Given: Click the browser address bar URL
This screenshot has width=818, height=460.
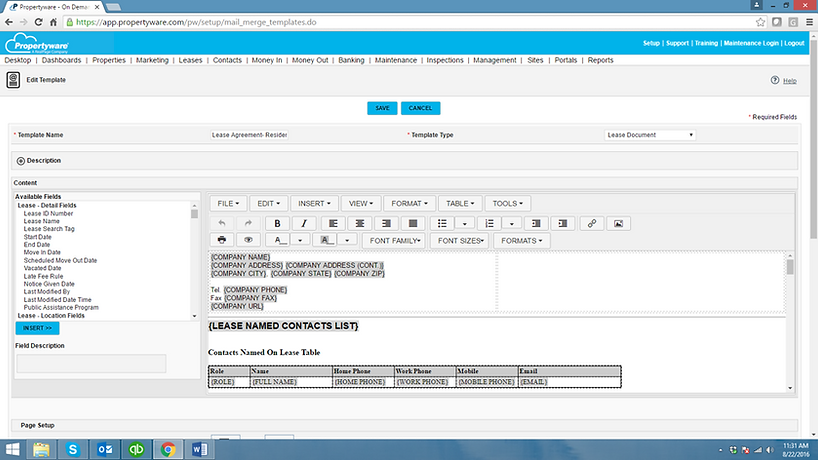Looking at the screenshot, I should coord(196,22).
